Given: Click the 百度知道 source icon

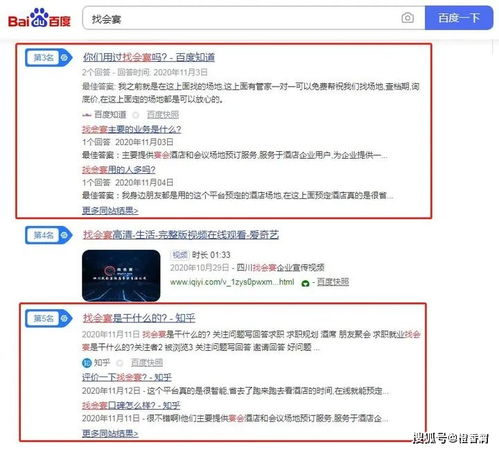Looking at the screenshot, I should coord(87,115).
